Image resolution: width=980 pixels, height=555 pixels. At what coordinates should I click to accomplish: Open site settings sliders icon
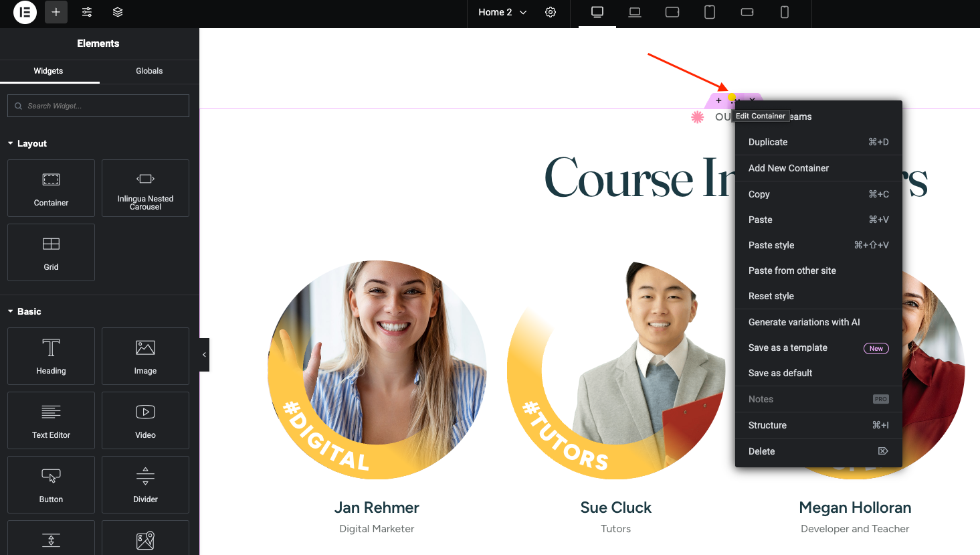(x=87, y=12)
